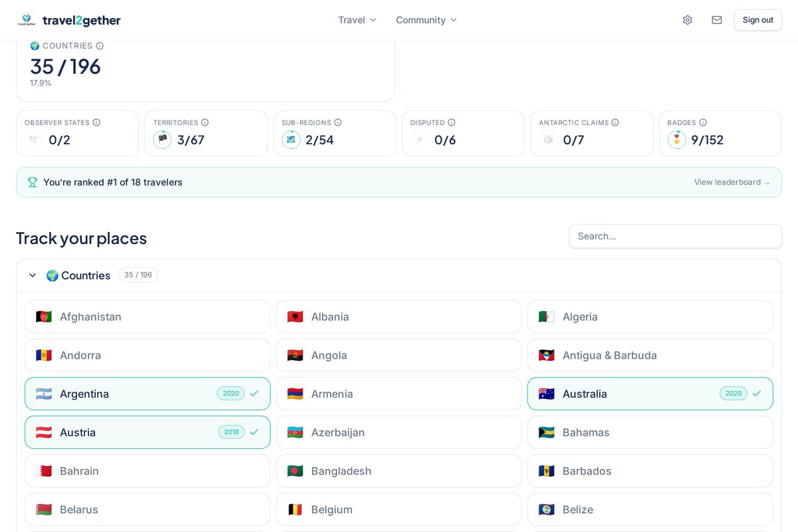Viewport: 798px width, 532px height.
Task: Click the Observer States 0/2 value
Action: (59, 140)
